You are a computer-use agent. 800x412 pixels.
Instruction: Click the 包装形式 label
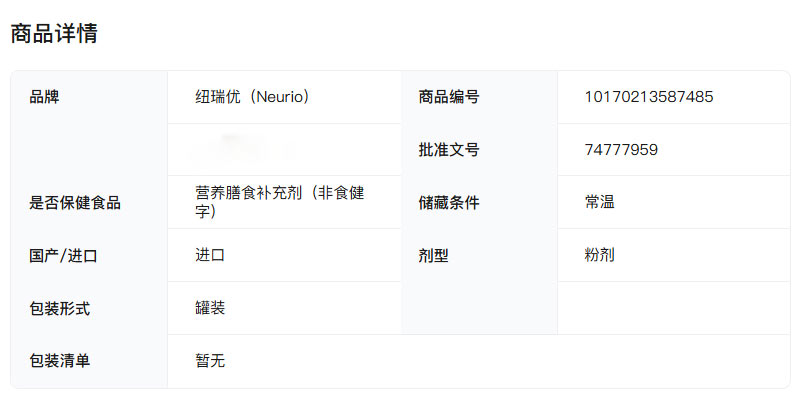coord(60,309)
